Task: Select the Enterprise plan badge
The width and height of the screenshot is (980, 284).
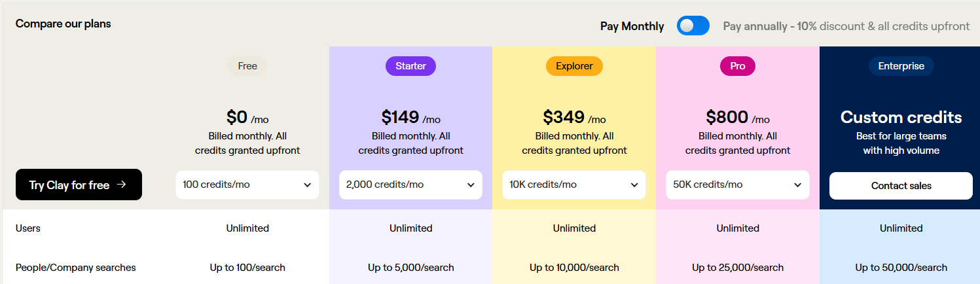Action: coord(901,66)
